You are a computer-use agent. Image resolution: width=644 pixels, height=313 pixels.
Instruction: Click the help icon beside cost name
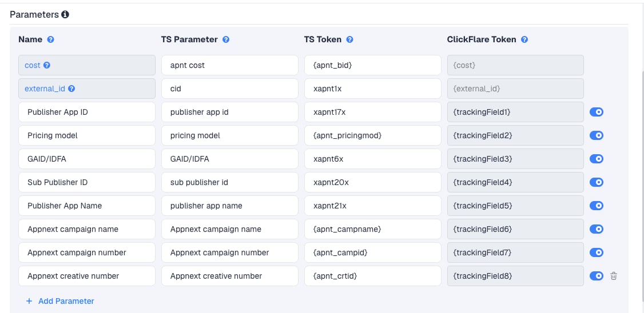click(x=47, y=65)
